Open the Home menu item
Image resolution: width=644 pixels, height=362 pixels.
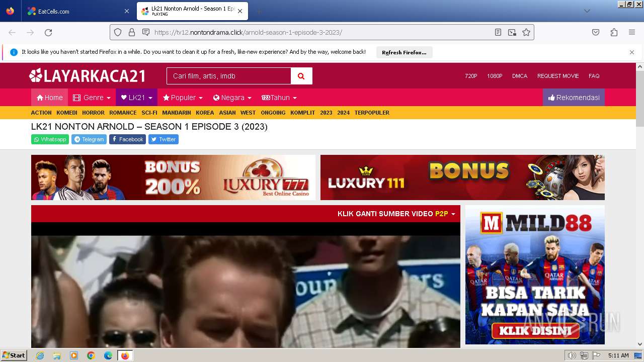tap(49, 98)
